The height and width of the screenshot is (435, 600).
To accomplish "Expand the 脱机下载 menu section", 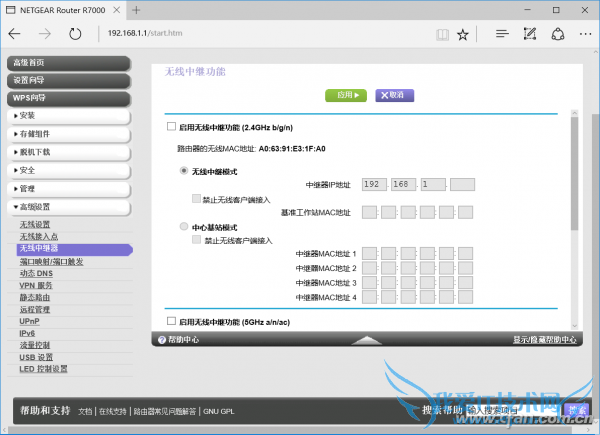I will (69, 153).
